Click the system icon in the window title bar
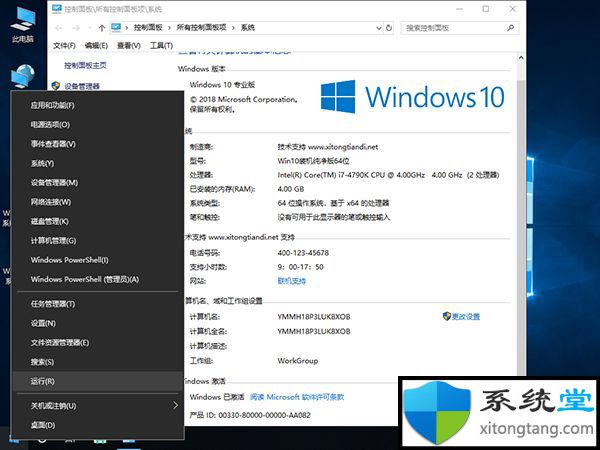Image resolution: width=600 pixels, height=450 pixels. click(57, 8)
